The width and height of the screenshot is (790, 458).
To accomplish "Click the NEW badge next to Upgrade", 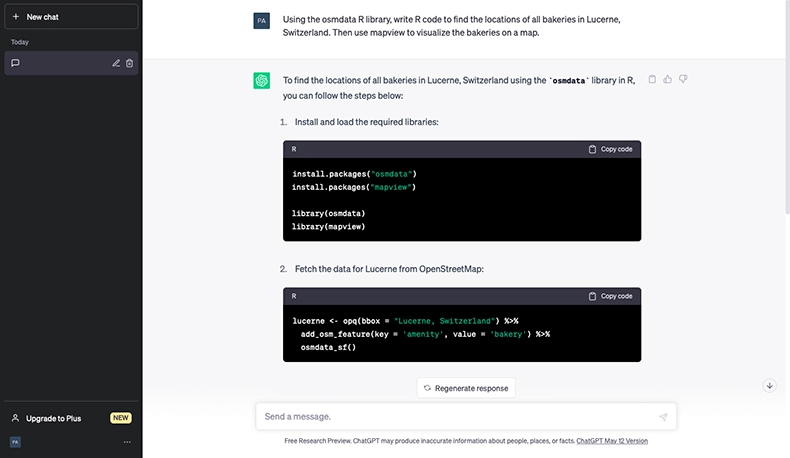I will click(x=121, y=418).
